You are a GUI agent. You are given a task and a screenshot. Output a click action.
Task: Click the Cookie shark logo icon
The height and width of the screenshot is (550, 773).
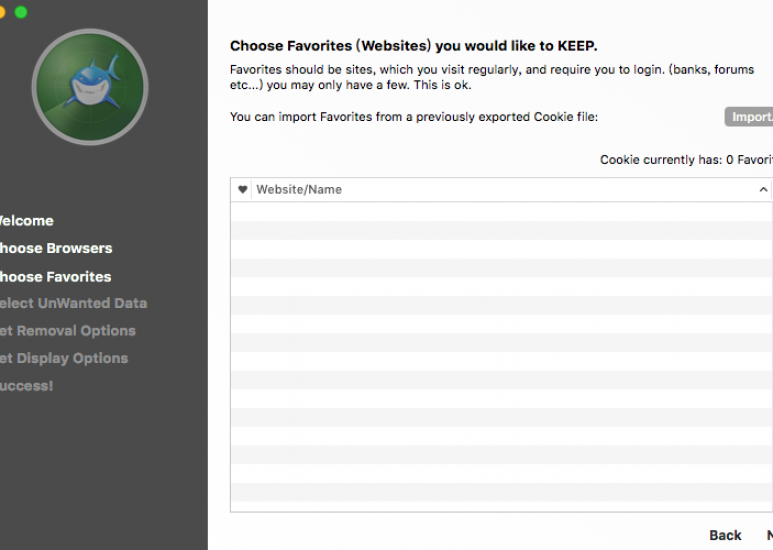90,87
